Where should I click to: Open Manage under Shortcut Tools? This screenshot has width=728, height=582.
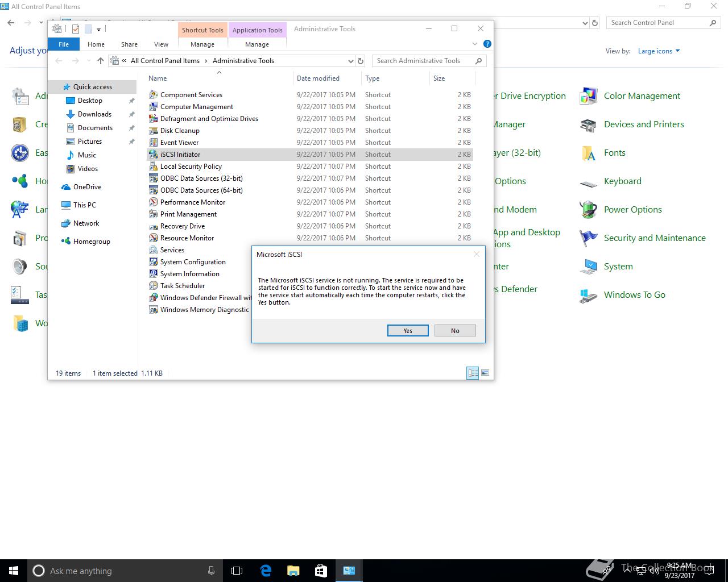click(202, 44)
